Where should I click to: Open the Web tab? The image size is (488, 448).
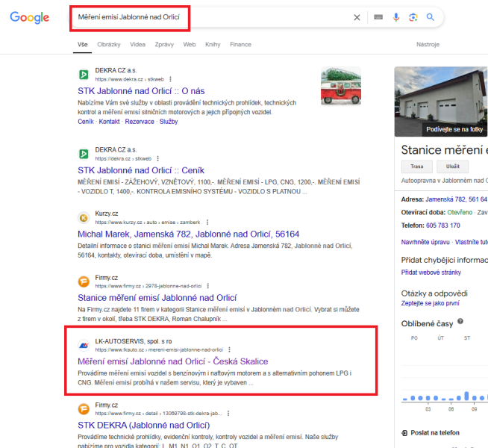pyautogui.click(x=190, y=44)
